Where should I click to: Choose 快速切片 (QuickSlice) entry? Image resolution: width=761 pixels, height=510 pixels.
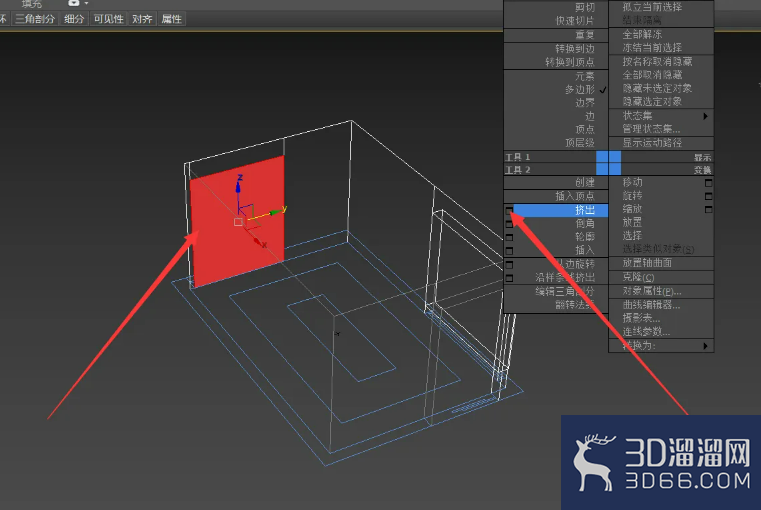(575, 21)
